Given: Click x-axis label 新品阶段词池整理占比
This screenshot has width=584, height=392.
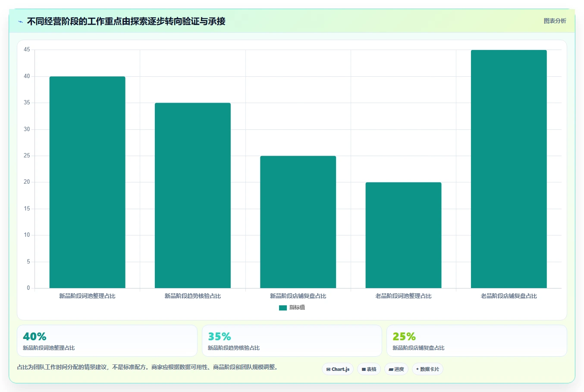Looking at the screenshot, I should pyautogui.click(x=87, y=296).
